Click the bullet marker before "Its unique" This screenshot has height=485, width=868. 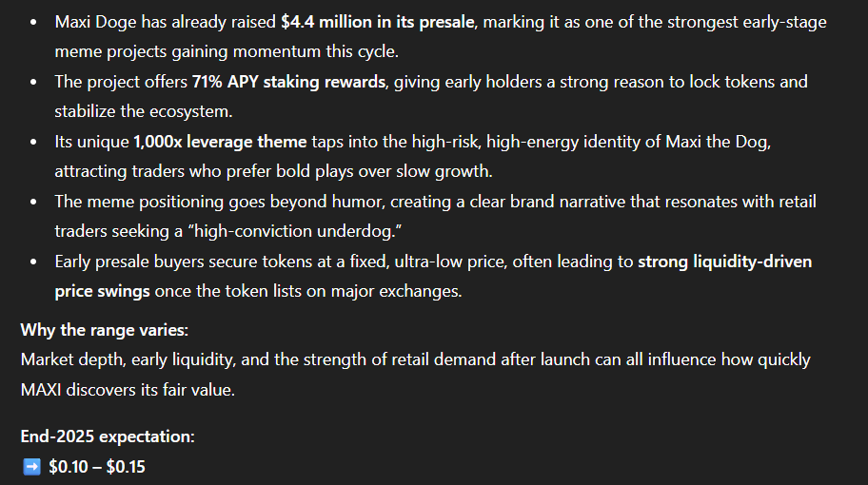click(x=35, y=143)
